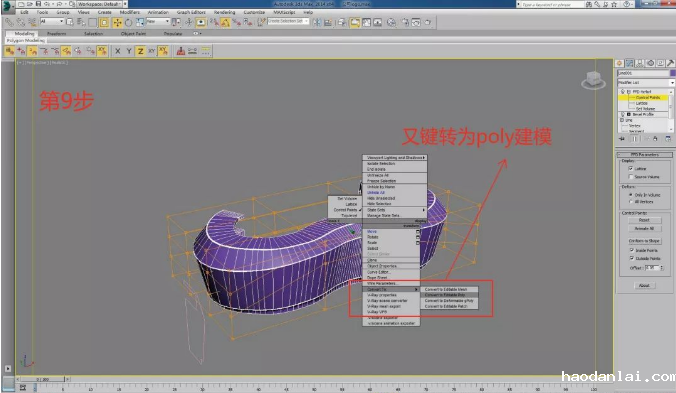Restrict axis constraint to X
The image size is (676, 393).
(118, 51)
